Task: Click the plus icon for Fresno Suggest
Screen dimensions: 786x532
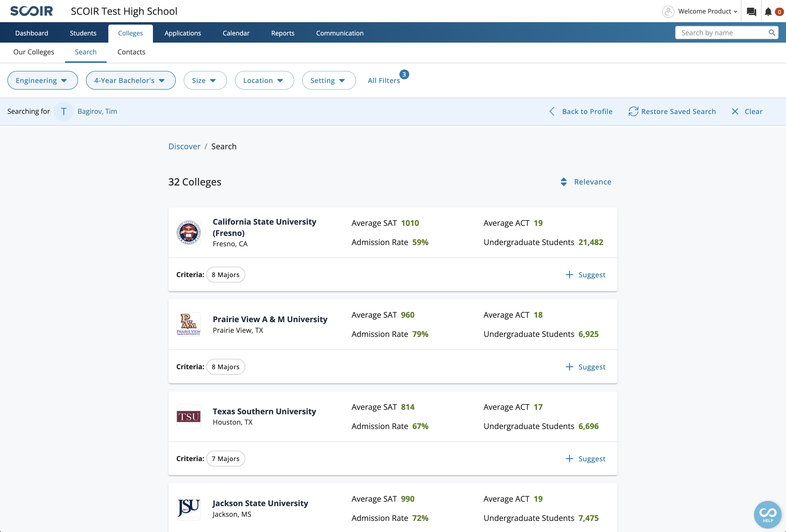Action: pos(569,275)
